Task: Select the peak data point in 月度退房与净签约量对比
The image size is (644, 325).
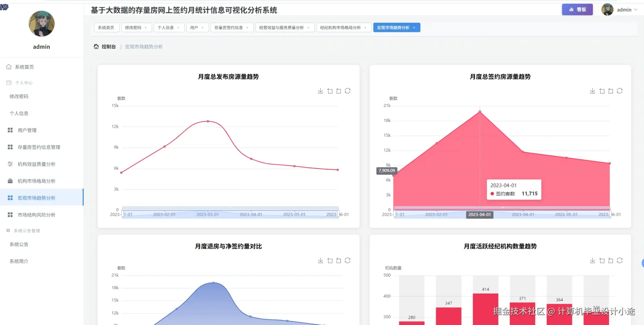Action: click(x=214, y=283)
